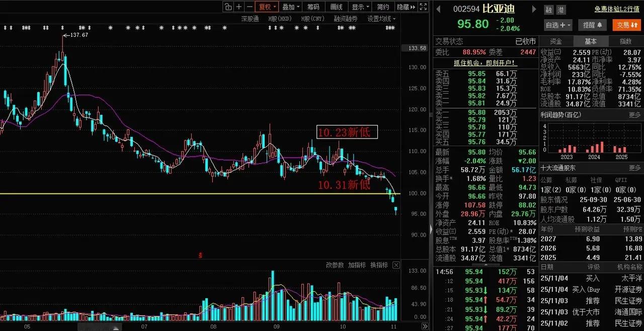Open the H股(CNY) link
Screen dimensions: 644x331
[x=313, y=19]
